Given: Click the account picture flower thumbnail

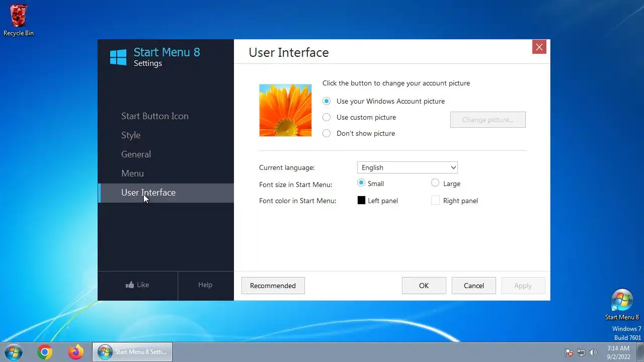Looking at the screenshot, I should [285, 110].
